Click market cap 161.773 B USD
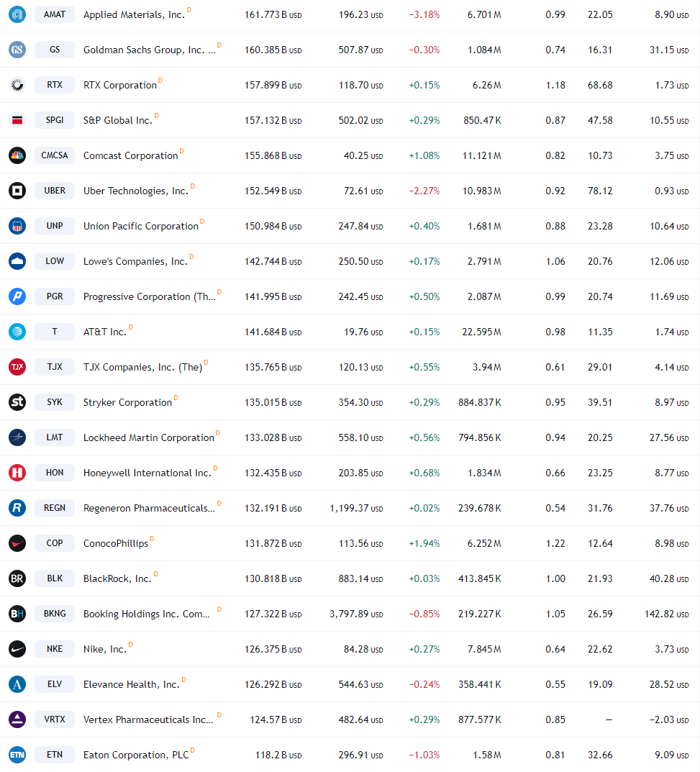Viewport: 700px width, 772px height. coord(273,15)
